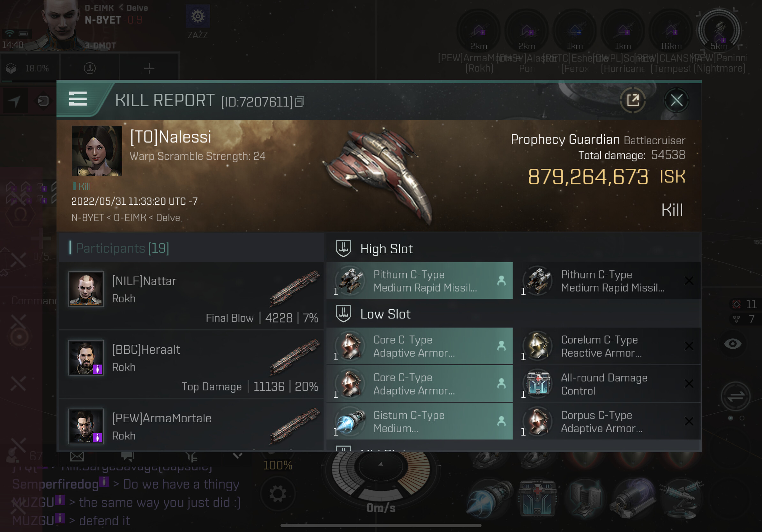The height and width of the screenshot is (532, 762).
Task: Select the dropped Gistum C-Type Medium module
Action: click(420, 421)
